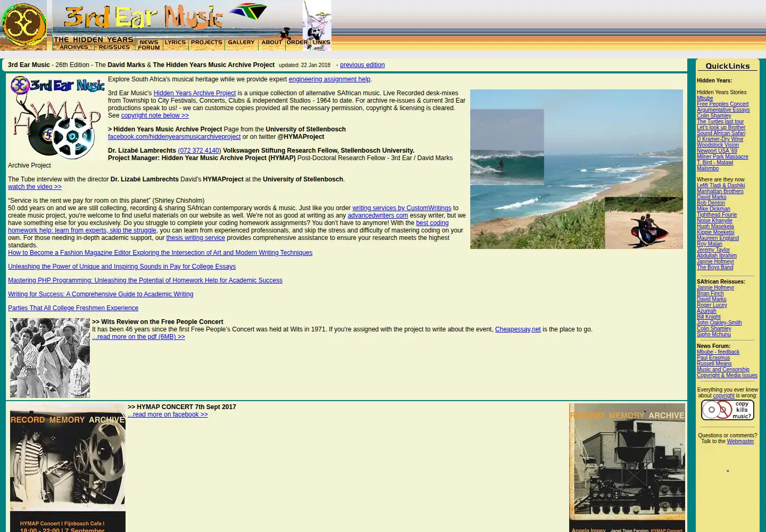Open the facebook.com/hiddenyearsmusicarchiveproject link
Viewport: 766px width, 532px height.
(x=174, y=137)
